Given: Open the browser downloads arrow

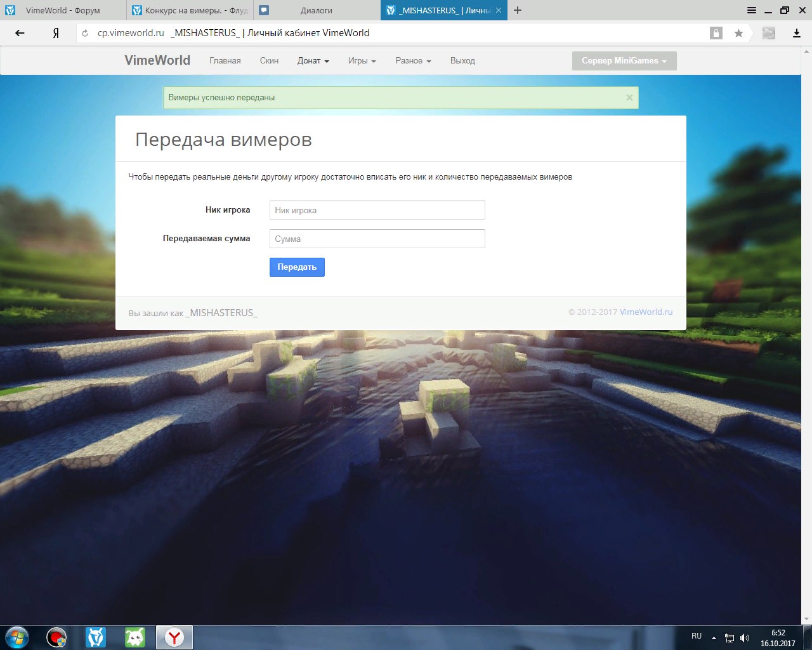Looking at the screenshot, I should (797, 33).
